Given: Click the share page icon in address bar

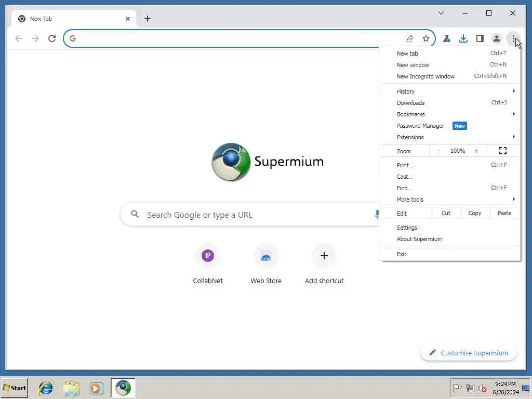Looking at the screenshot, I should [409, 38].
